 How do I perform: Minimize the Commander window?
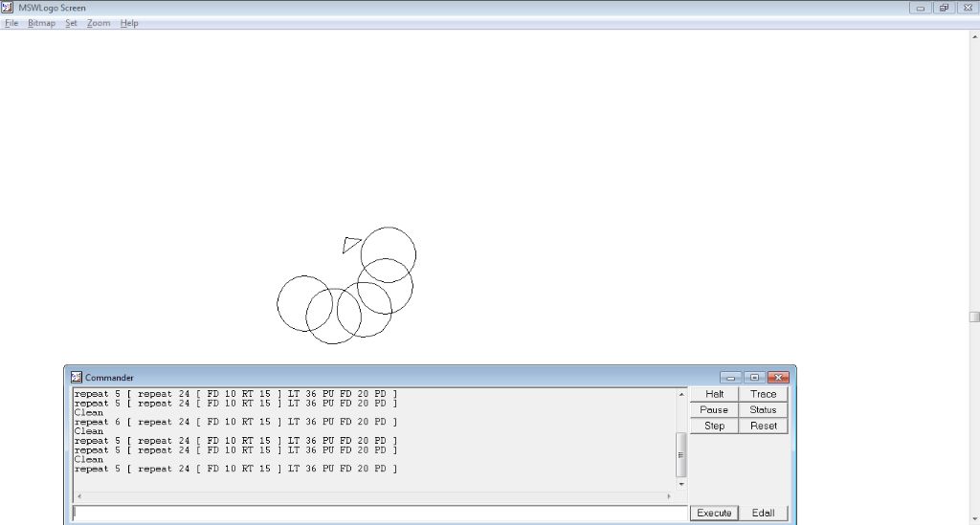click(730, 377)
